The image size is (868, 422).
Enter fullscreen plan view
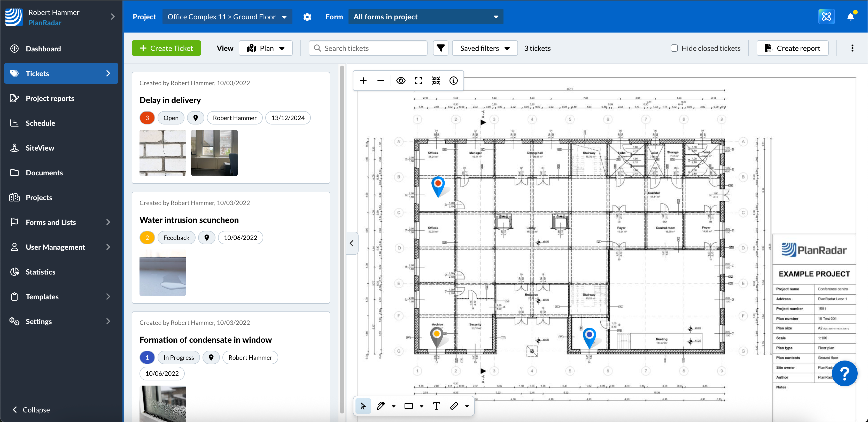(418, 81)
